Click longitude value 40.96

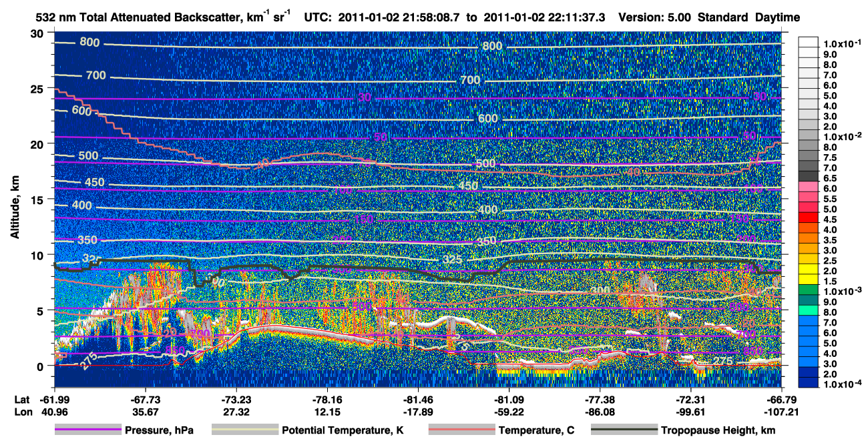54,412
